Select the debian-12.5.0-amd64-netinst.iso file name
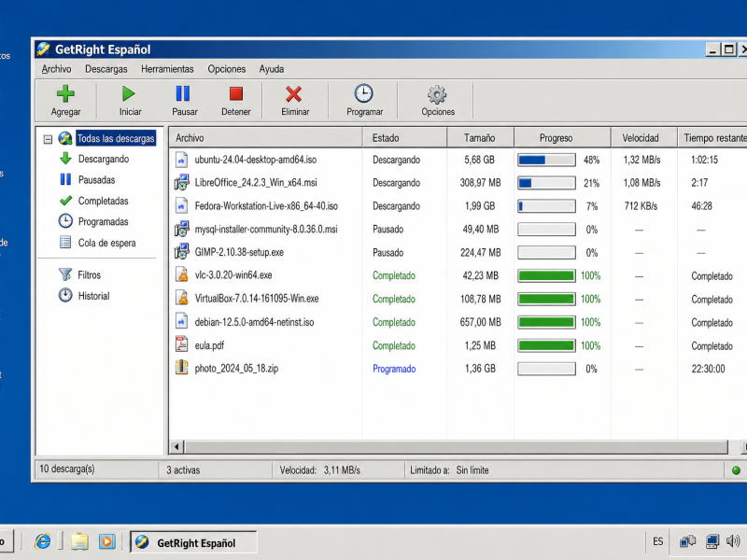The height and width of the screenshot is (560, 747). click(254, 322)
